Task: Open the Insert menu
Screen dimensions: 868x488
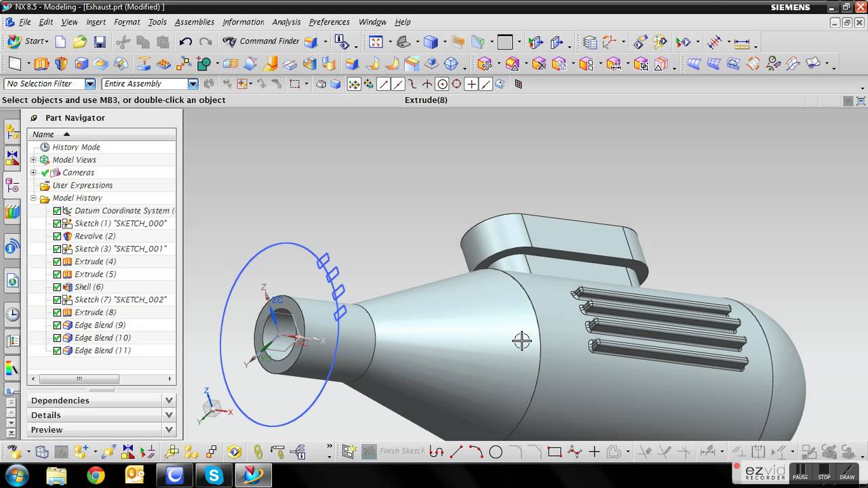Action: pos(96,22)
